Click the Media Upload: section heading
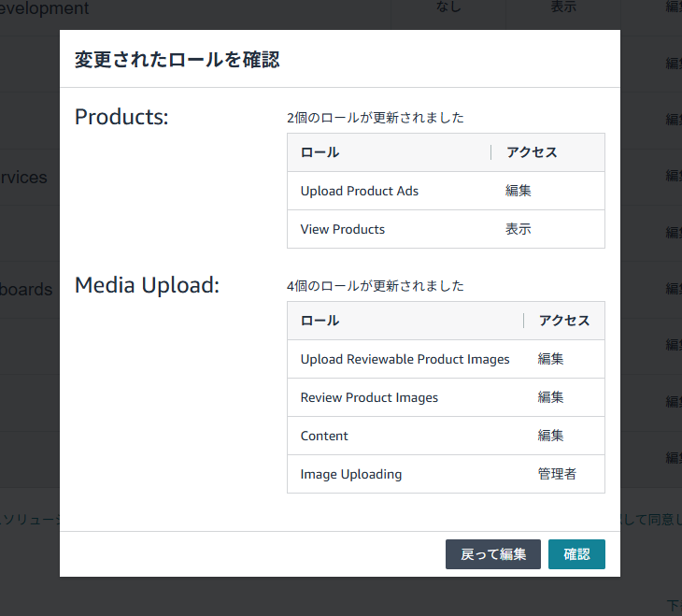Screen dimensions: 682x616 coord(147,285)
